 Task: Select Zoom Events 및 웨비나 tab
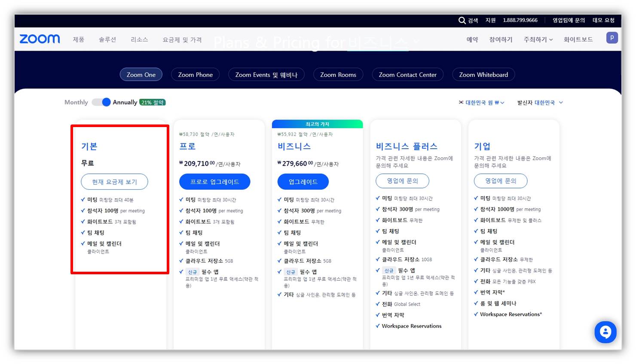tap(266, 75)
